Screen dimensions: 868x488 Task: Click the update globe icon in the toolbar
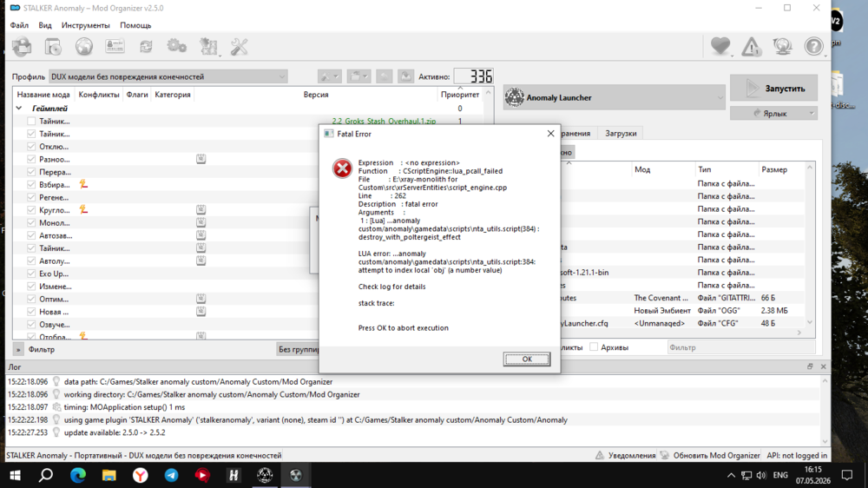[782, 47]
